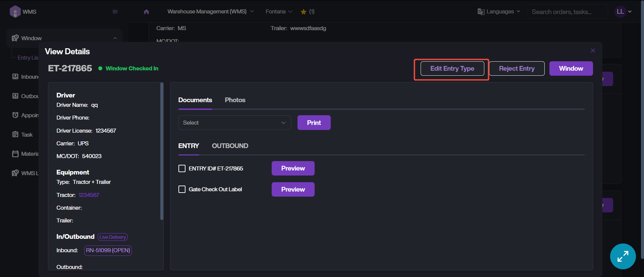
Task: Open the RN-51099 (OPEN) inbound link
Action: click(108, 251)
